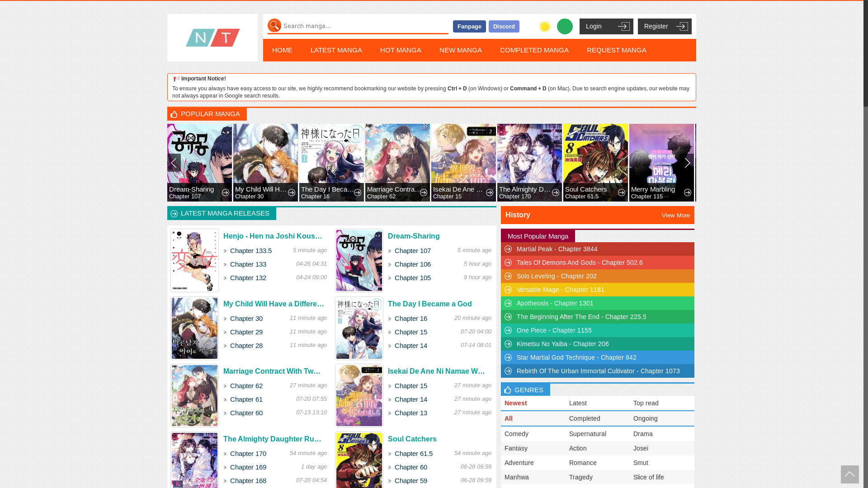Toggle light mode sun icon
Image resolution: width=868 pixels, height=488 pixels.
click(x=545, y=27)
